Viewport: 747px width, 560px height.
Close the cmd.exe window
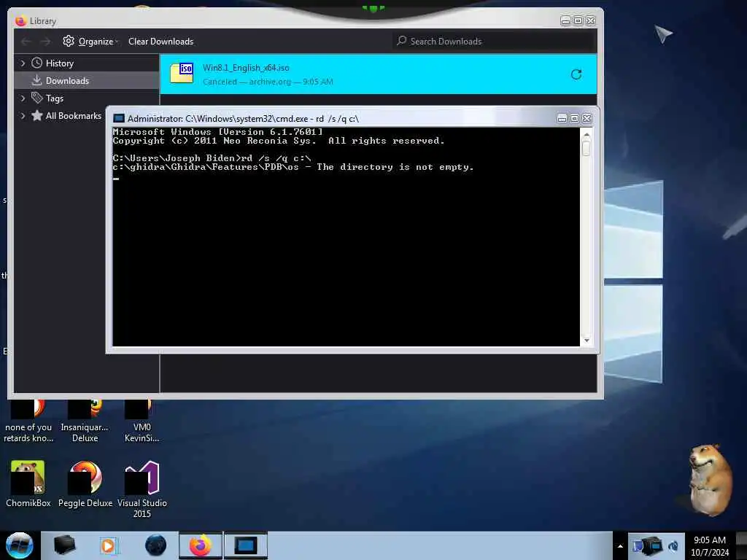[x=587, y=119]
